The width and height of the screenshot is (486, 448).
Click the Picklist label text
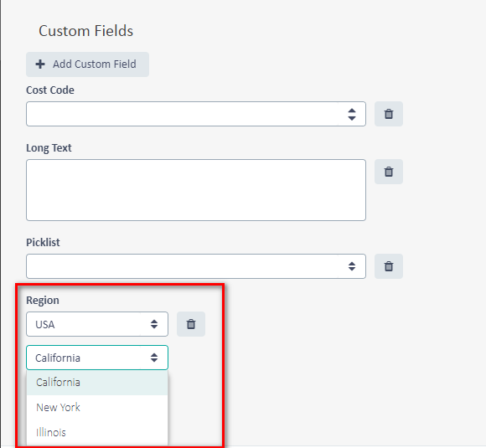tap(43, 242)
